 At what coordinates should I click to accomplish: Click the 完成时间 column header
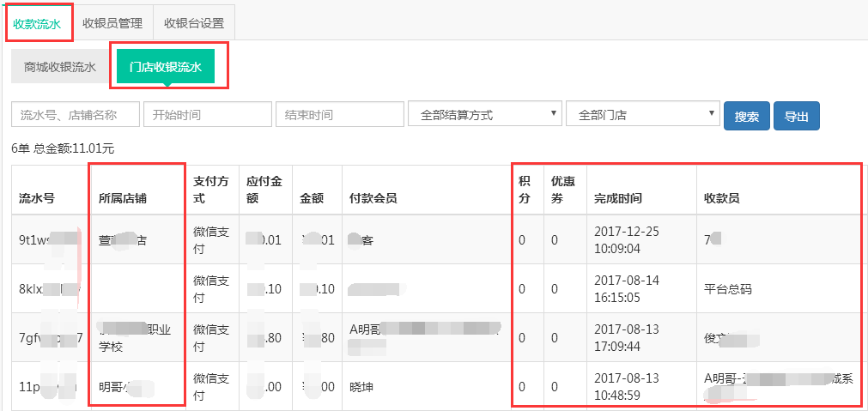pos(617,198)
